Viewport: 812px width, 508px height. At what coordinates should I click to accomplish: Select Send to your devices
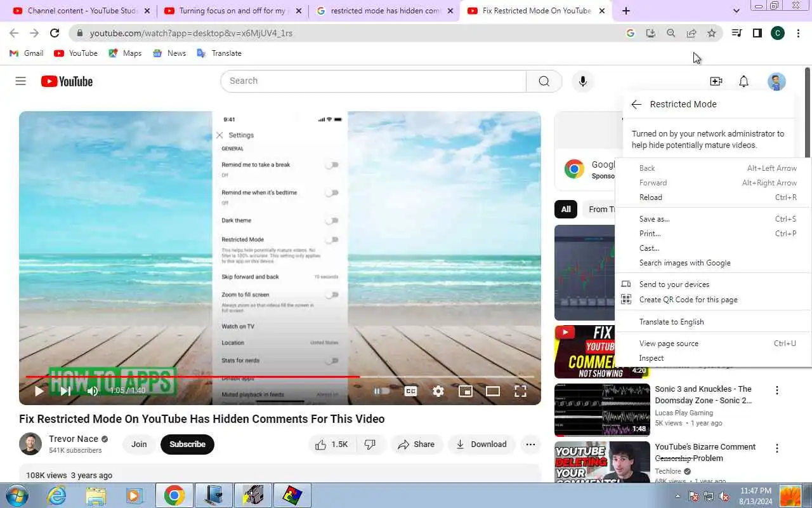pyautogui.click(x=713, y=284)
